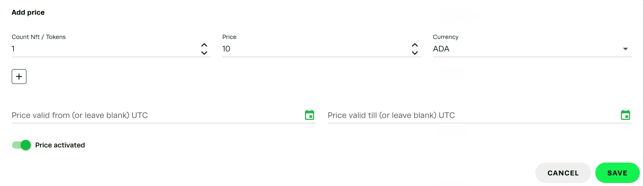Viewport: 644px width, 186px height.
Task: Click the Currency label
Action: click(445, 37)
